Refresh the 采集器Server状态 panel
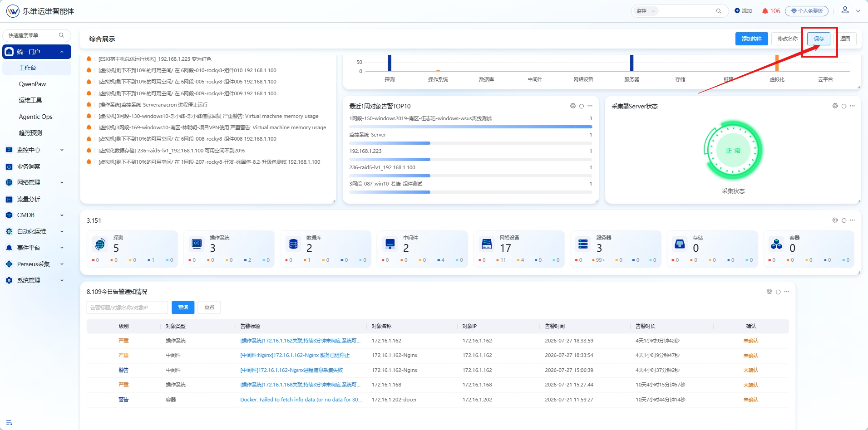This screenshot has width=868, height=430. [844, 106]
